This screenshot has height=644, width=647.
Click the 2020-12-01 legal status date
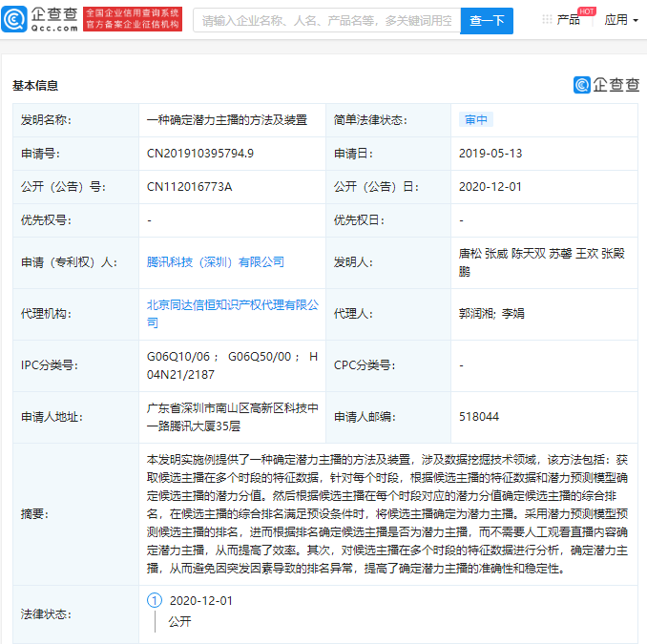click(x=200, y=601)
